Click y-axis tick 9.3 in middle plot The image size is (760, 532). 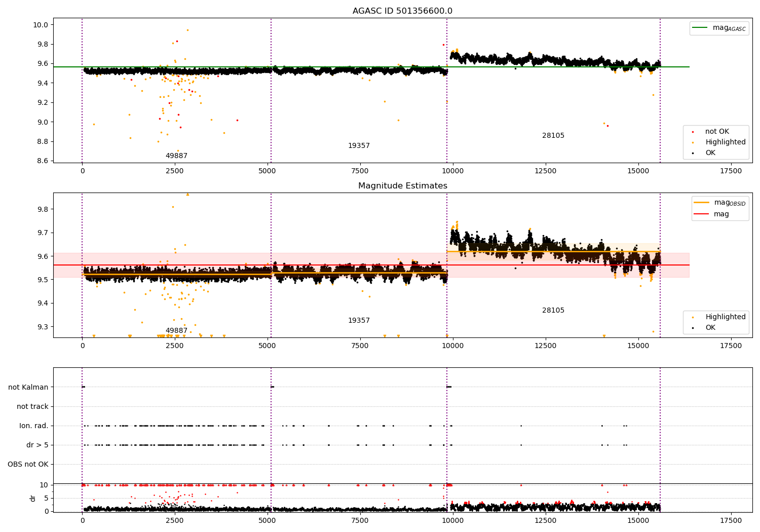(43, 327)
